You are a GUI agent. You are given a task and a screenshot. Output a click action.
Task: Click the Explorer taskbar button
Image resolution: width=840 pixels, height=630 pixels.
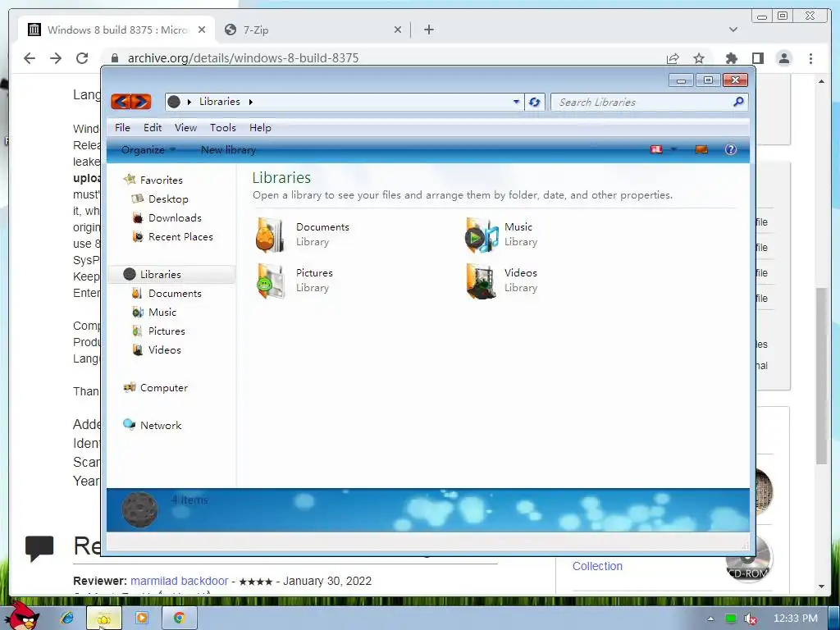[x=104, y=619]
